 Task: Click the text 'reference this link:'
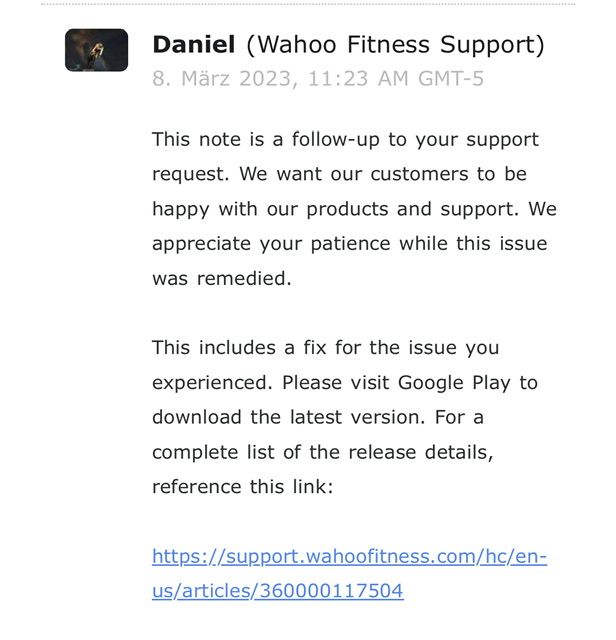[245, 486]
